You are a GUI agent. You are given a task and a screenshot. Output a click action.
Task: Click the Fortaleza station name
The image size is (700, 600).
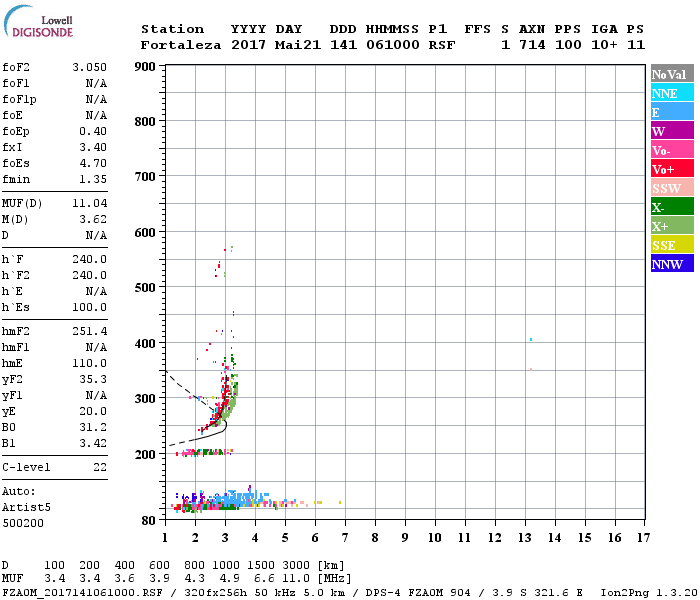181,45
